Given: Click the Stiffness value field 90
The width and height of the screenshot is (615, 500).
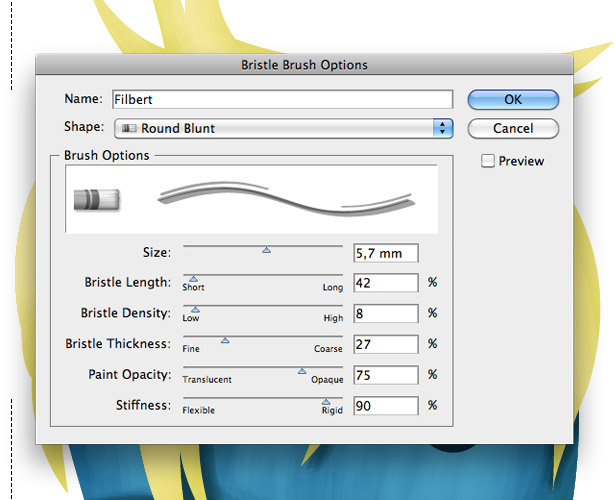Looking at the screenshot, I should tap(386, 405).
